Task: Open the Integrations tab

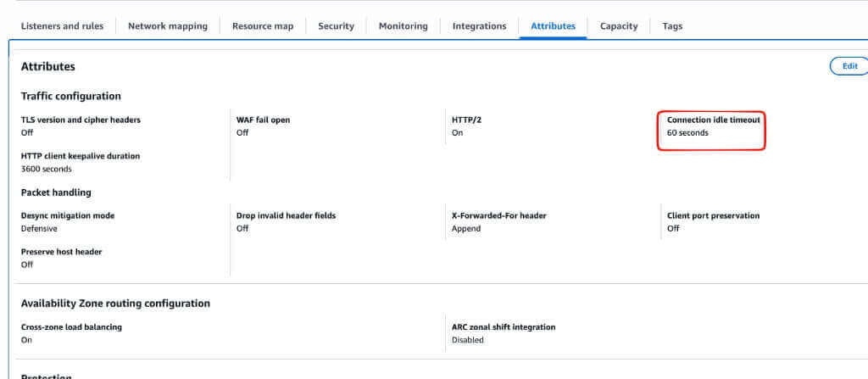Action: [x=480, y=26]
